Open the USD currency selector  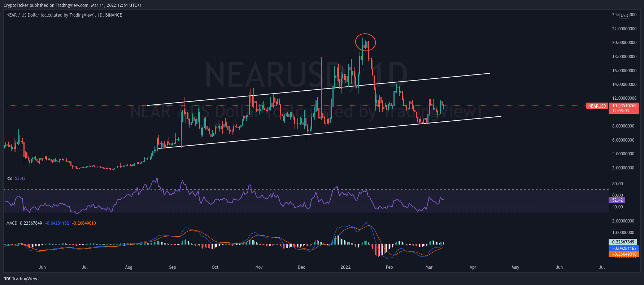[x=625, y=15]
